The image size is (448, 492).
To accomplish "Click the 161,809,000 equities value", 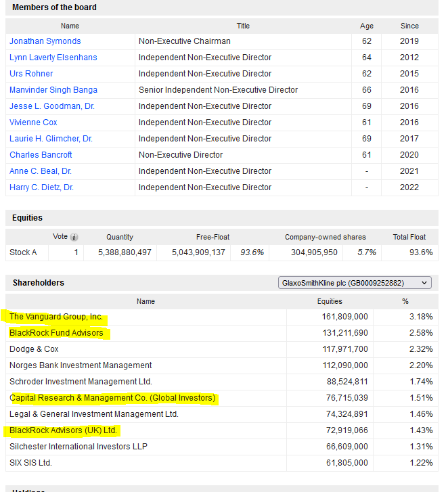I will 344,317.
